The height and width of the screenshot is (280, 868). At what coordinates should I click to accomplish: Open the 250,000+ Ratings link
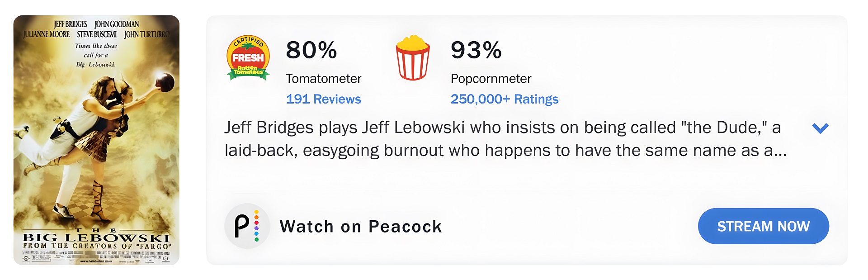[504, 99]
